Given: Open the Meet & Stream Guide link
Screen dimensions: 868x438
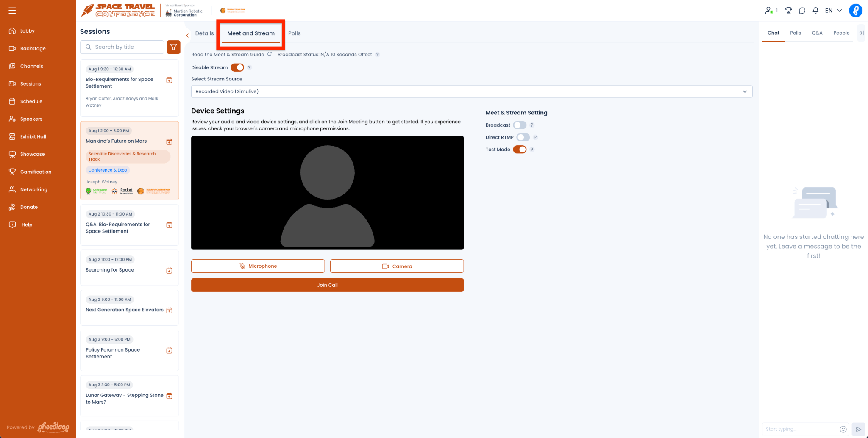Looking at the screenshot, I should click(231, 55).
